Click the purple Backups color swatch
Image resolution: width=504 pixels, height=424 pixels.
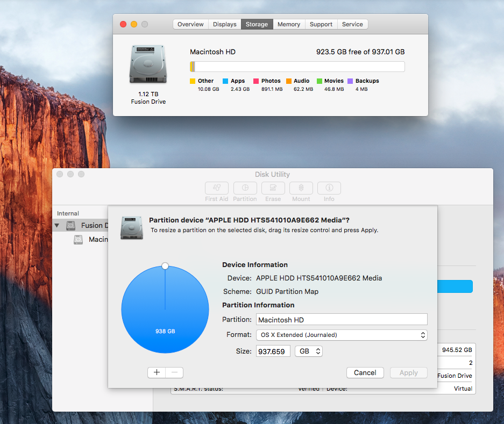click(x=350, y=81)
